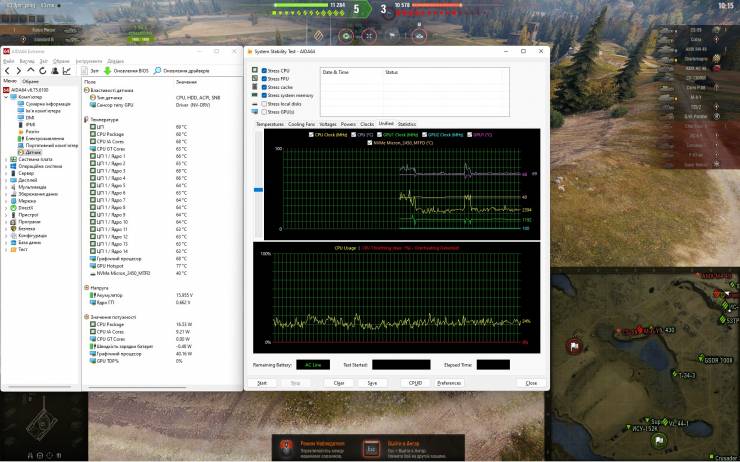Uncheck Stress system memory

coord(264,95)
